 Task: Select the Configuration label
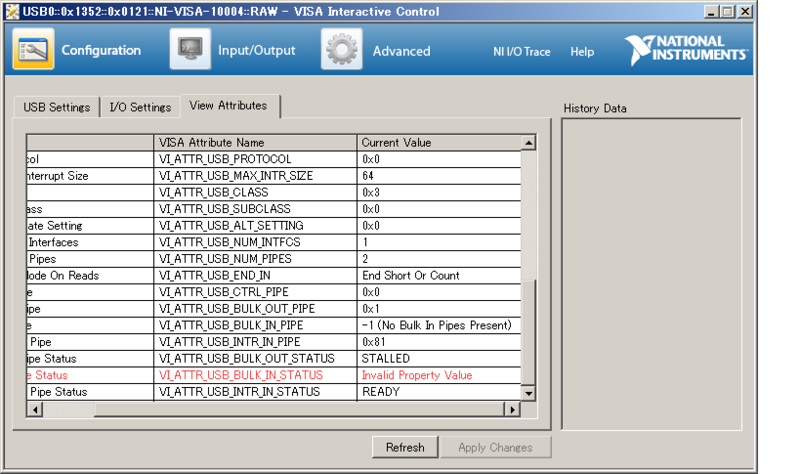click(101, 50)
